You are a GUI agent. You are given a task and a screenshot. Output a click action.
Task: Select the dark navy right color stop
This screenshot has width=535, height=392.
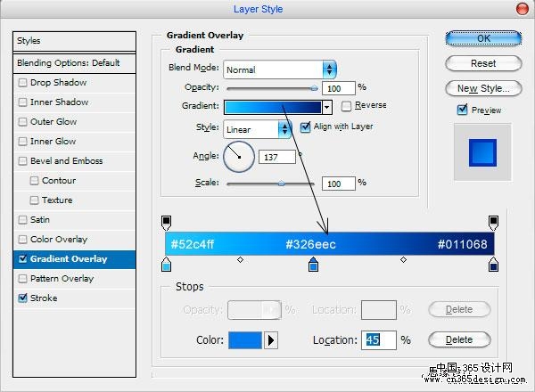[x=493, y=265]
